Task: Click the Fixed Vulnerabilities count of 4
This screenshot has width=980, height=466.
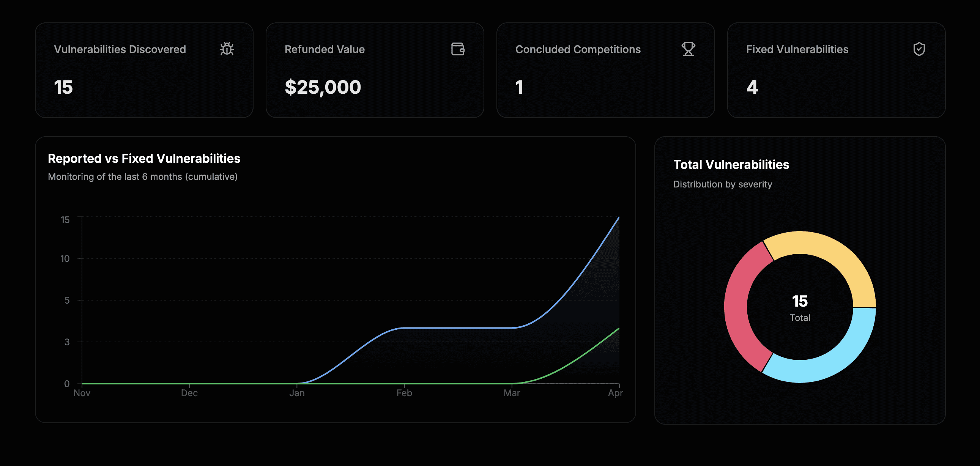Action: pos(752,87)
